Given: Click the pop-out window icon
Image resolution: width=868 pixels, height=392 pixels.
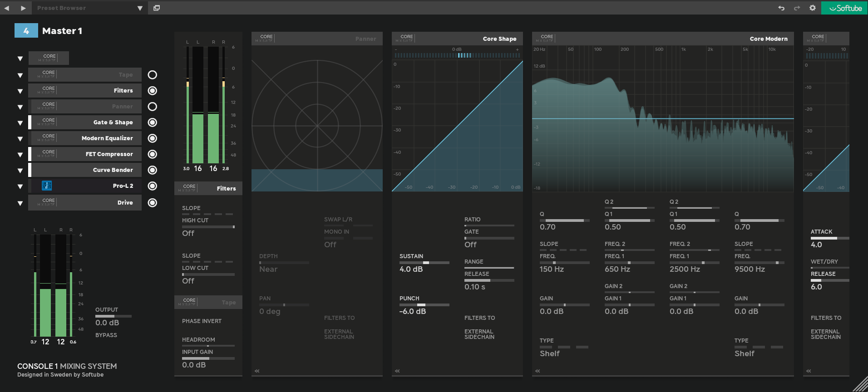Looking at the screenshot, I should (157, 8).
